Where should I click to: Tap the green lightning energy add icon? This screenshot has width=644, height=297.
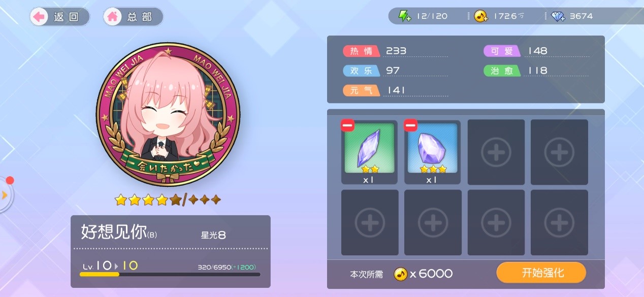tap(404, 16)
